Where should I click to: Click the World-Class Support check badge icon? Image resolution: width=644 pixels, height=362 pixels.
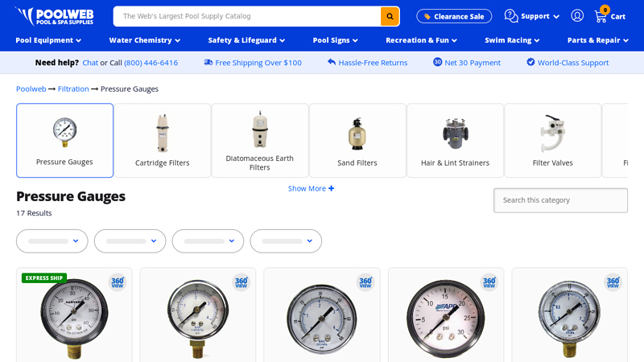coord(530,62)
